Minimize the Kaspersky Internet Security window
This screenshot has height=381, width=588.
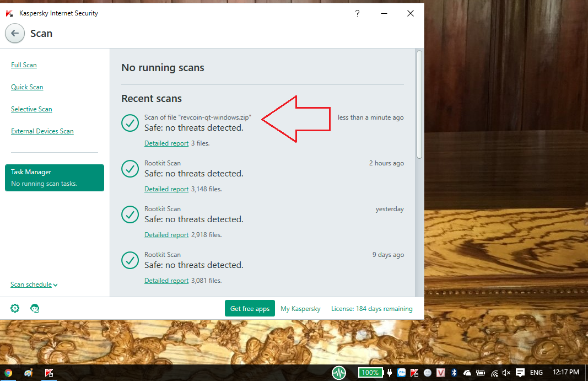[x=384, y=14]
